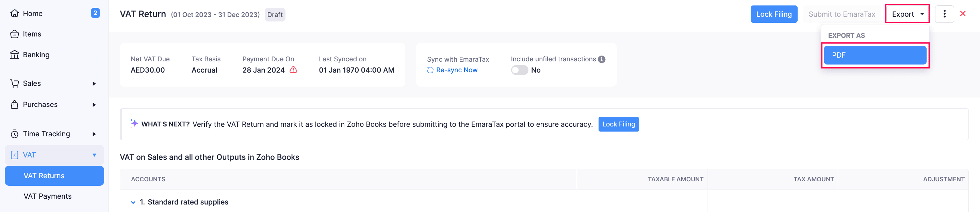Select the Home icon in the sidebar
The width and height of the screenshot is (980, 212).
tap(14, 13)
